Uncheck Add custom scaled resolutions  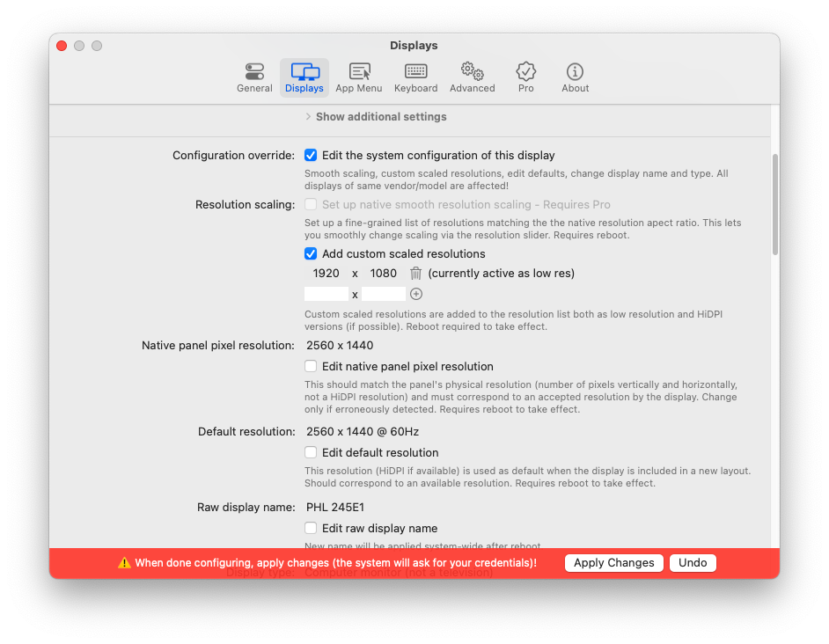pos(311,253)
